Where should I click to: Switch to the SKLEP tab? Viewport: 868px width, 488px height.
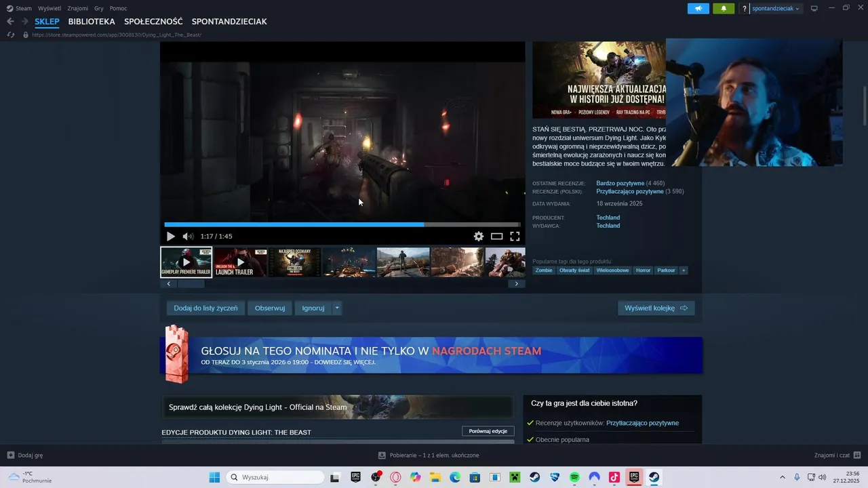[47, 22]
